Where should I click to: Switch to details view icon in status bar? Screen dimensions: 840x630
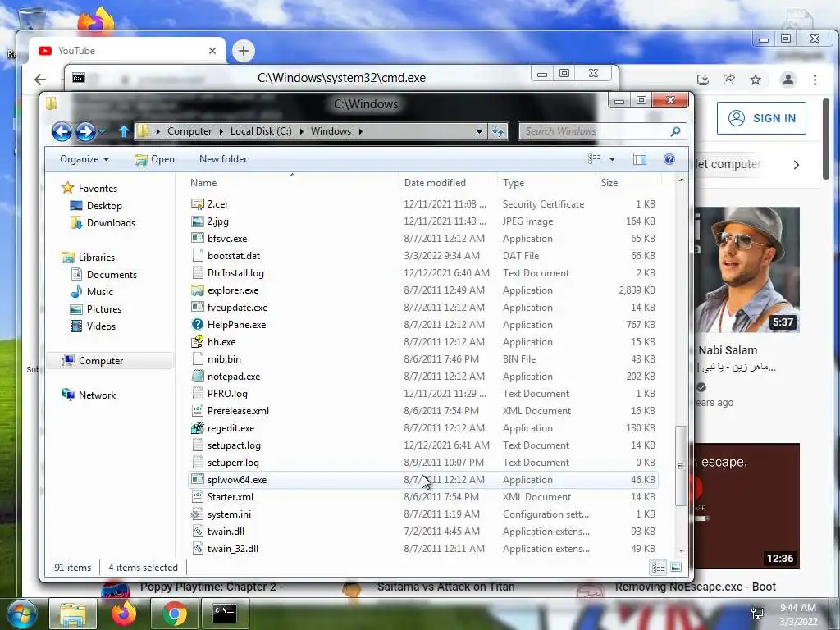pos(659,567)
